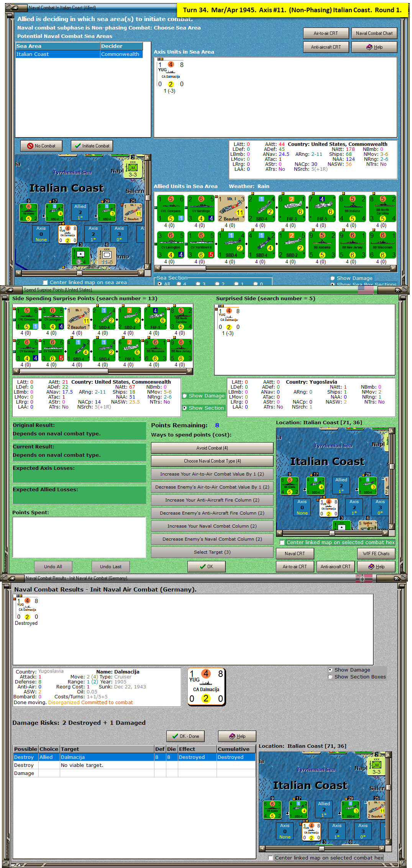
Task: Click the Side Spending Surprise Points units horizontal scrollbar
Action: point(103,371)
